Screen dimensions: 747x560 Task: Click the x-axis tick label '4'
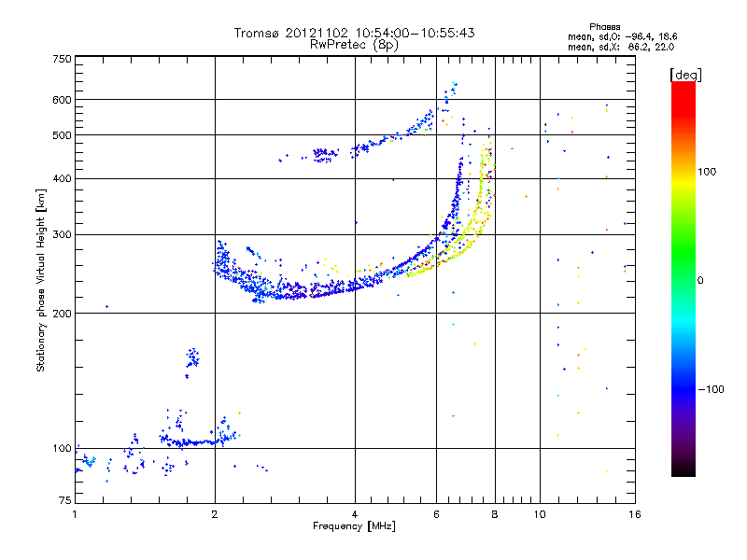pos(355,514)
